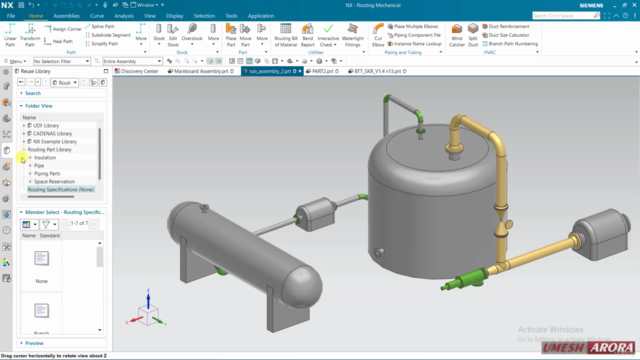Use the Simplify Path tool
The height and width of the screenshot is (360, 640).
(102, 44)
